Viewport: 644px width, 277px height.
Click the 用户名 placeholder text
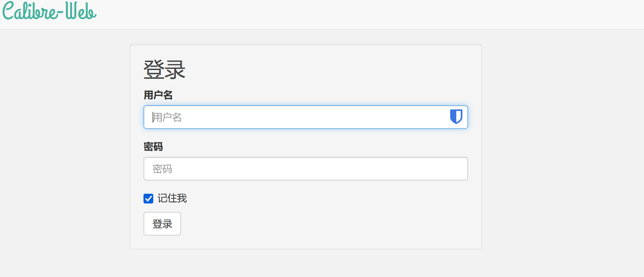pos(167,117)
